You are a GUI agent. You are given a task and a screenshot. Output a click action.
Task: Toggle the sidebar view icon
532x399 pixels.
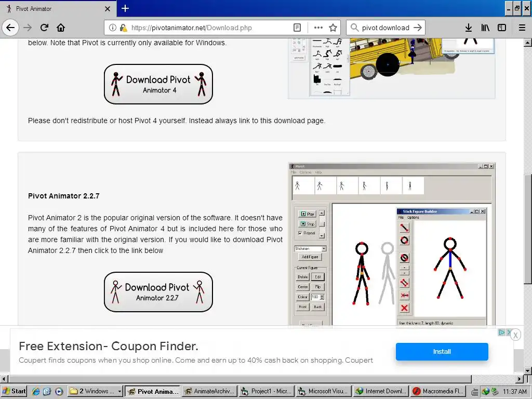point(502,28)
